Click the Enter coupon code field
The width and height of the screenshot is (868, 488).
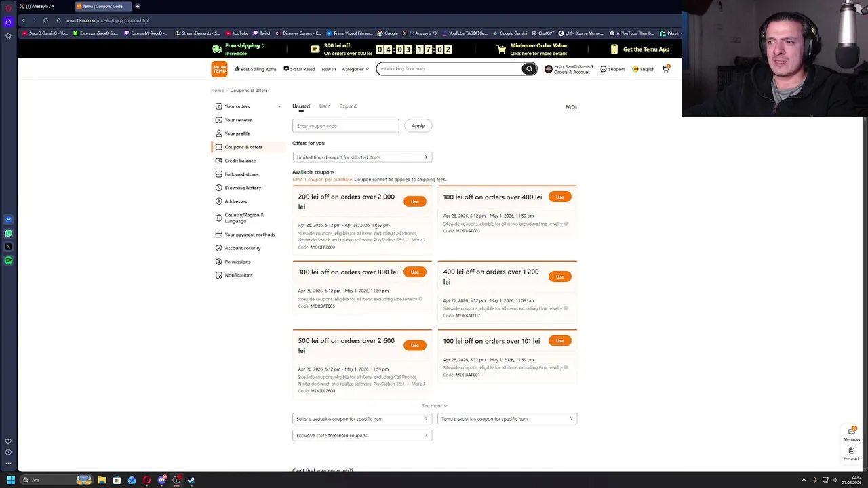[x=346, y=125]
